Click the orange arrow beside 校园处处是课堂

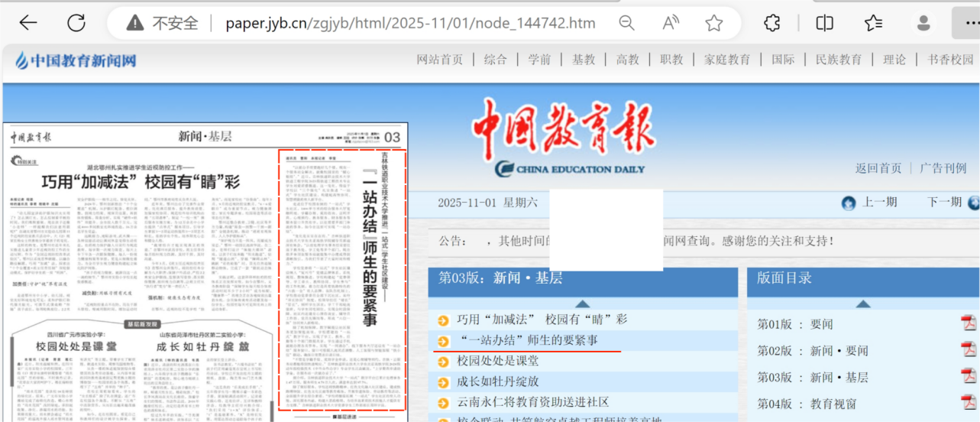[x=443, y=361]
